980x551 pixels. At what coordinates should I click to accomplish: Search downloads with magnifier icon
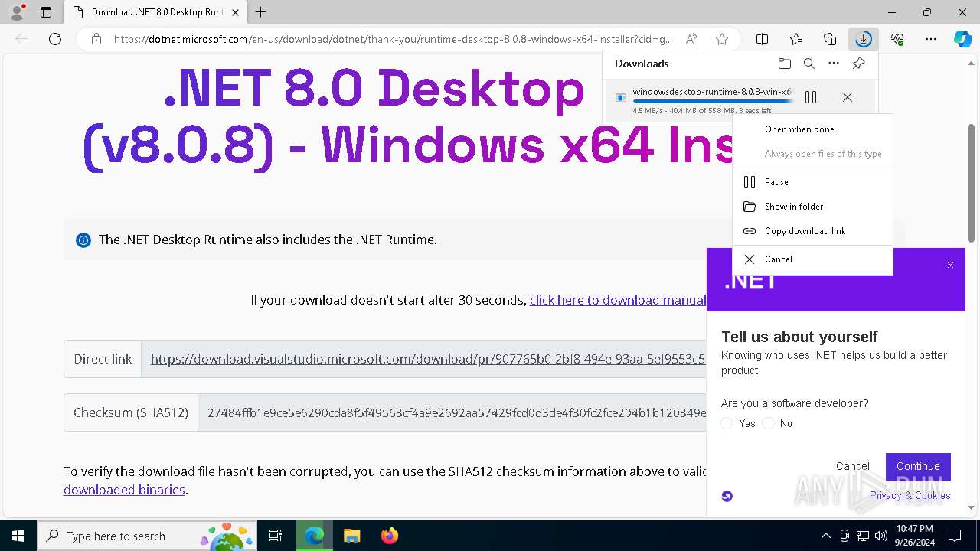point(808,64)
